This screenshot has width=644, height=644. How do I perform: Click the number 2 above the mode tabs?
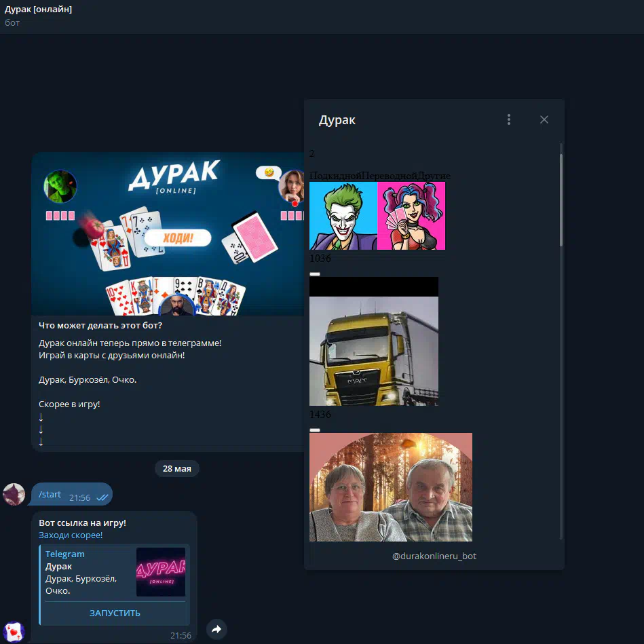(311, 153)
